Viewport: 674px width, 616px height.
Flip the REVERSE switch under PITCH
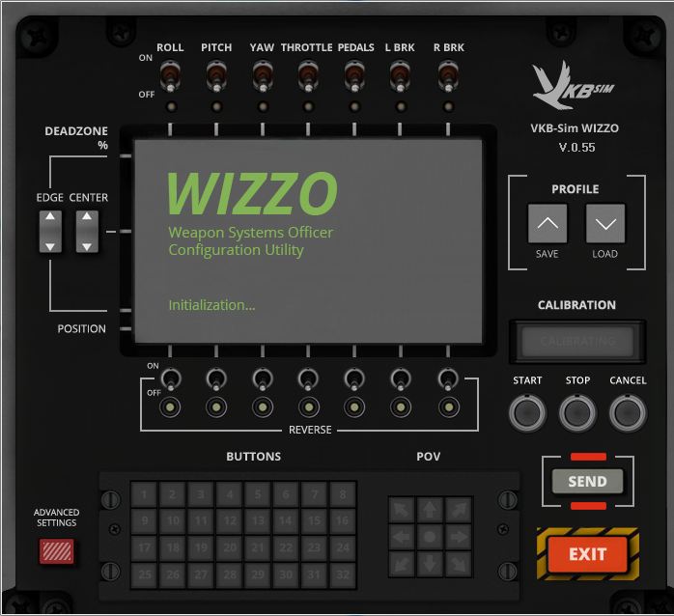point(216,379)
